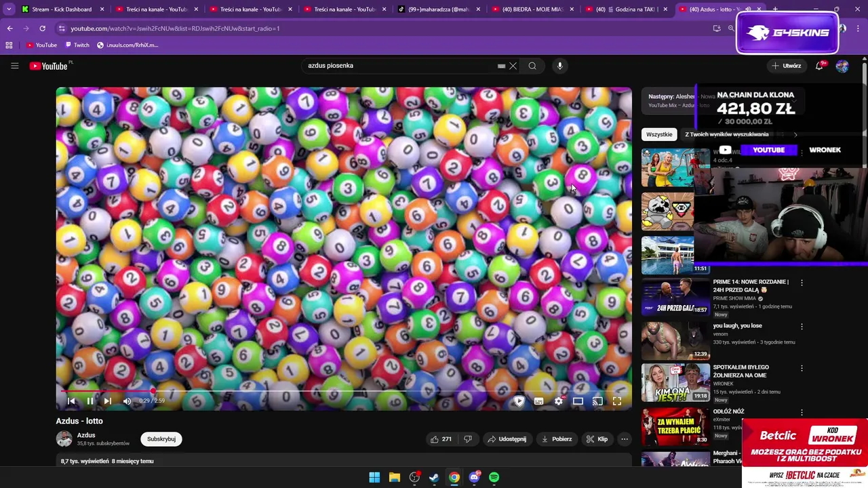Open Spotify from the taskbar
This screenshot has height=488, width=868.
pos(494,477)
